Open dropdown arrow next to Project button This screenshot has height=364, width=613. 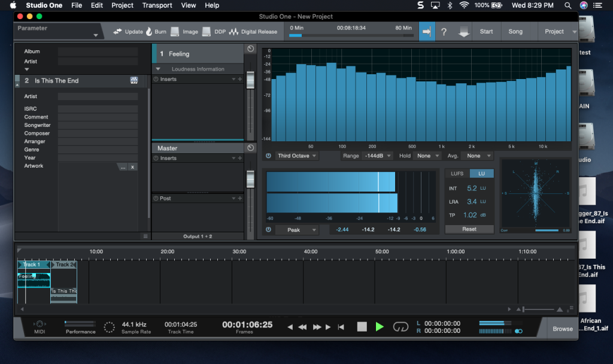pos(574,32)
